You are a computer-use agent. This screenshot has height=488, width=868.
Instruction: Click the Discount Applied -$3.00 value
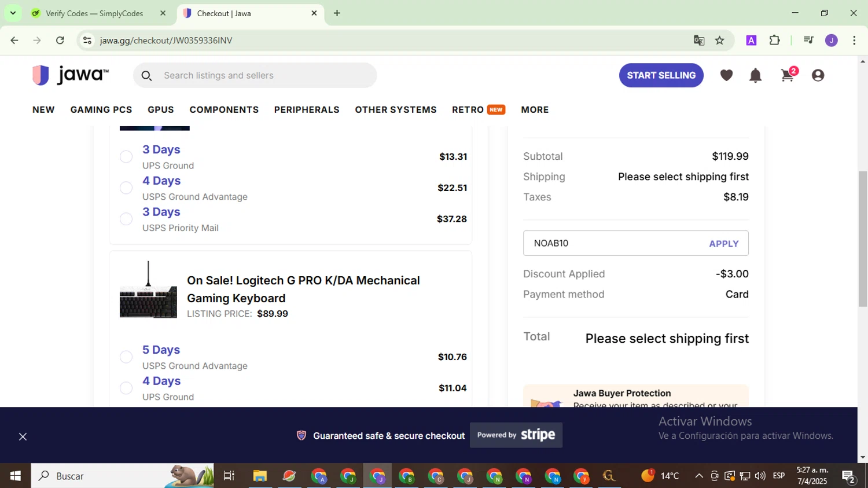[x=732, y=274]
